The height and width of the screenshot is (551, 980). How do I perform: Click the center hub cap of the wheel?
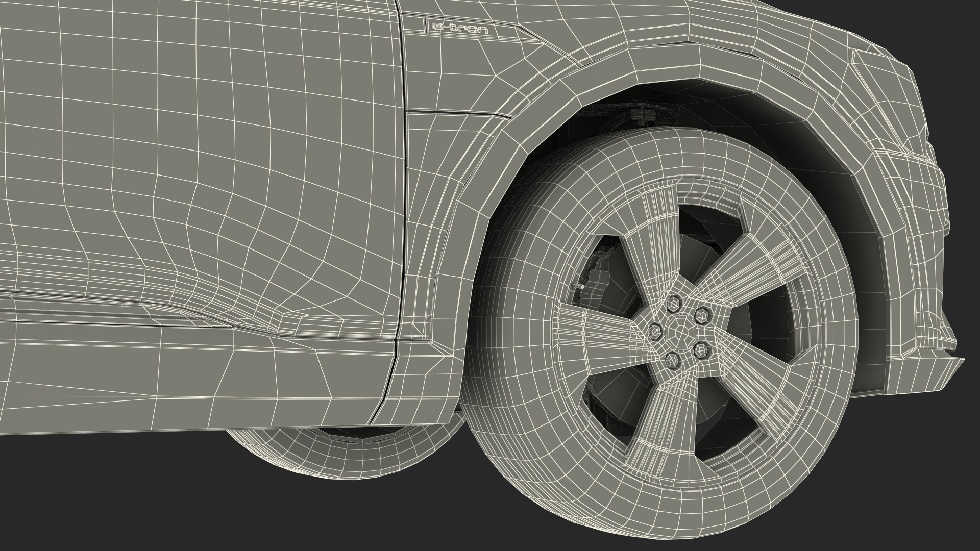[x=681, y=332]
